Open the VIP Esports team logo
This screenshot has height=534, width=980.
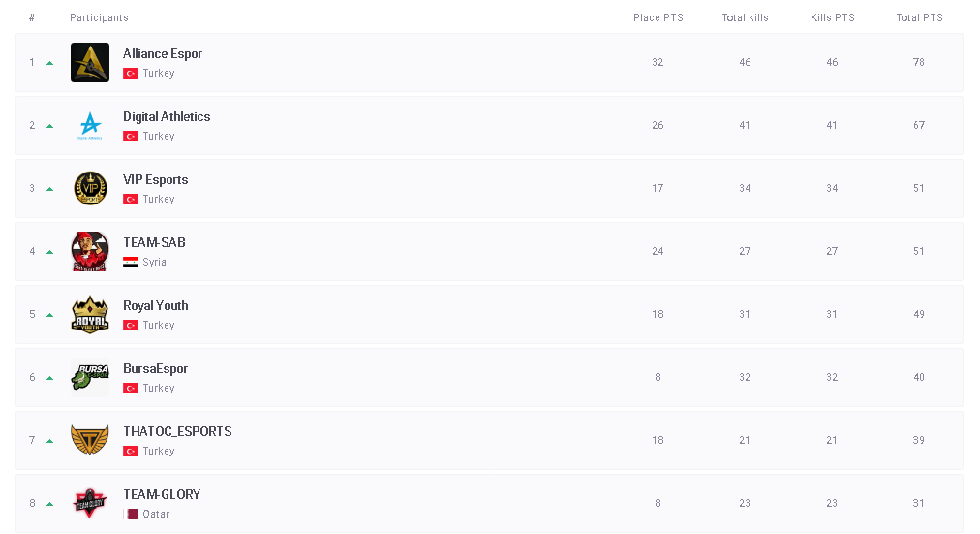(90, 189)
